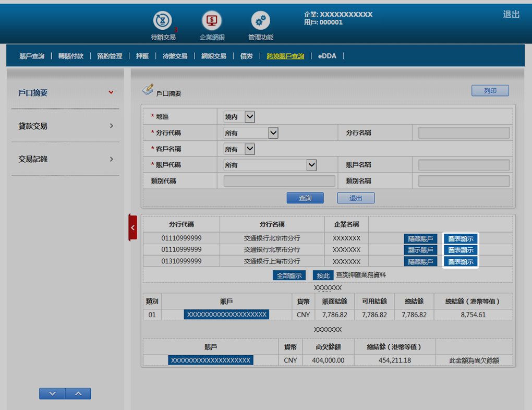Click the red 3 badge on 待辦交易
Image resolution: width=532 pixels, height=410 pixels.
pyautogui.click(x=176, y=30)
